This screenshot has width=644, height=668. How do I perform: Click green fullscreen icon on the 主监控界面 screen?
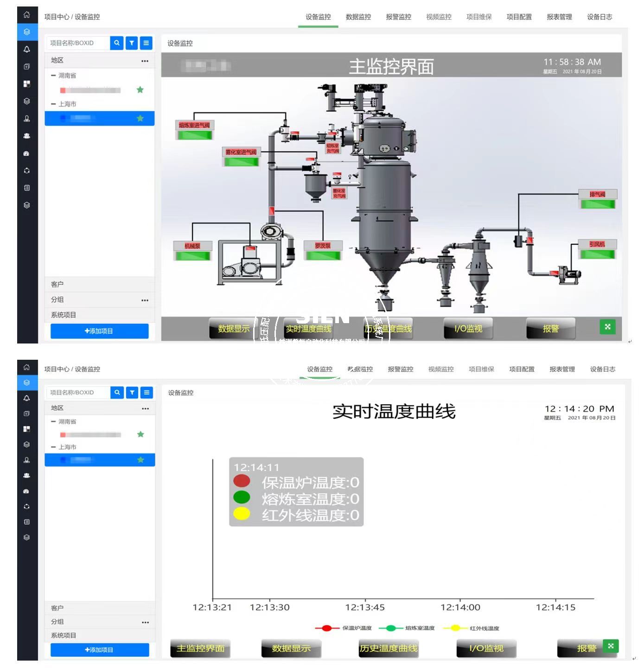tap(607, 327)
